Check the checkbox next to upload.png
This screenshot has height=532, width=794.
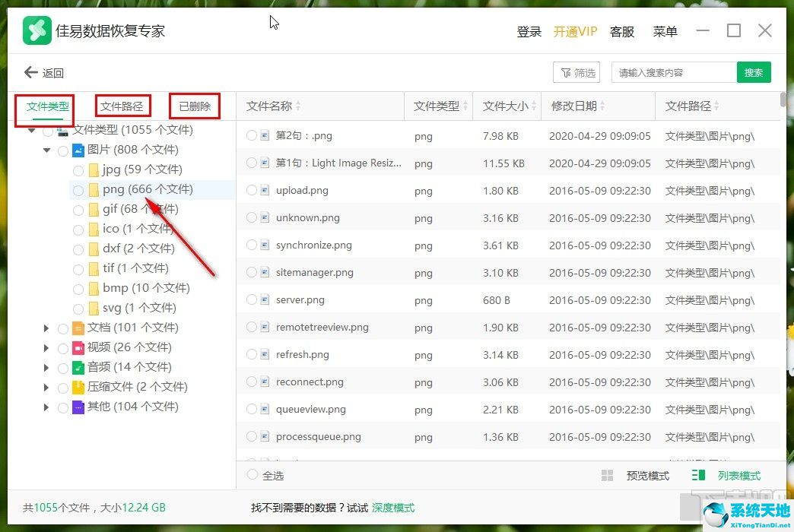(x=251, y=190)
